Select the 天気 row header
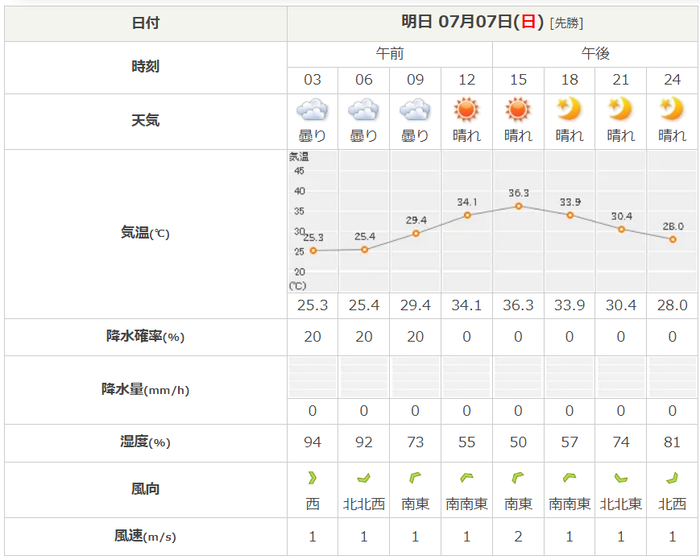700x556 pixels. (x=146, y=120)
